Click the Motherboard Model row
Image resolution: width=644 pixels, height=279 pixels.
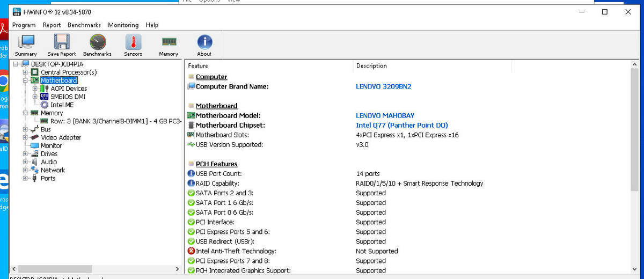coord(408,115)
